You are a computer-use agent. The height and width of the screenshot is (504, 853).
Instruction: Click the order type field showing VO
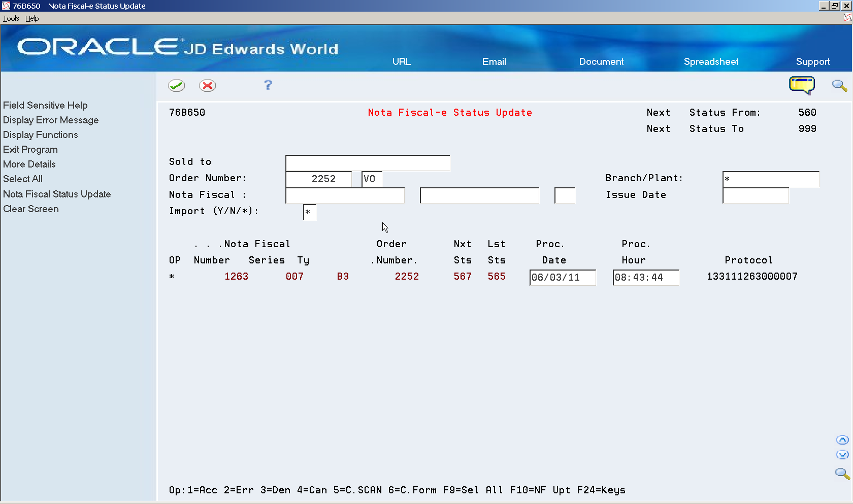point(372,179)
